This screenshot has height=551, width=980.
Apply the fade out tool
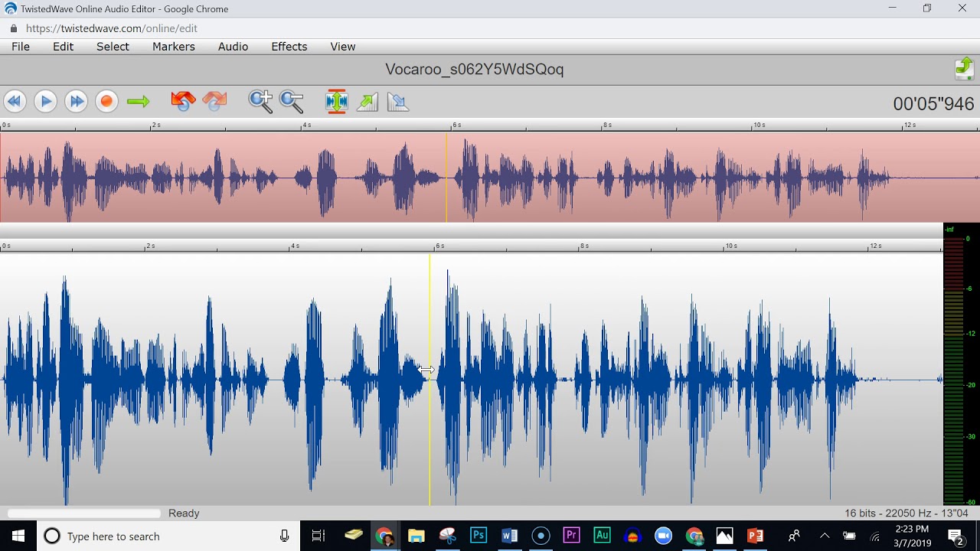point(398,101)
